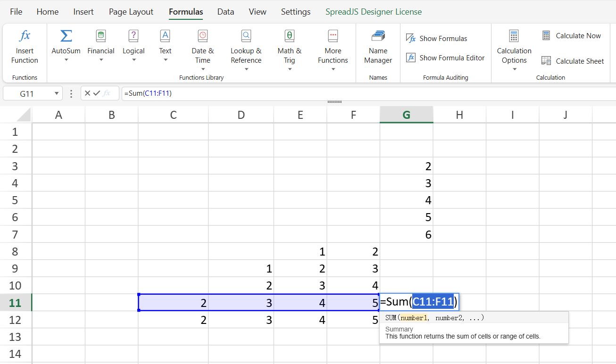Open the Name Box G11 dropdown arrow
This screenshot has width=616, height=364.
57,93
